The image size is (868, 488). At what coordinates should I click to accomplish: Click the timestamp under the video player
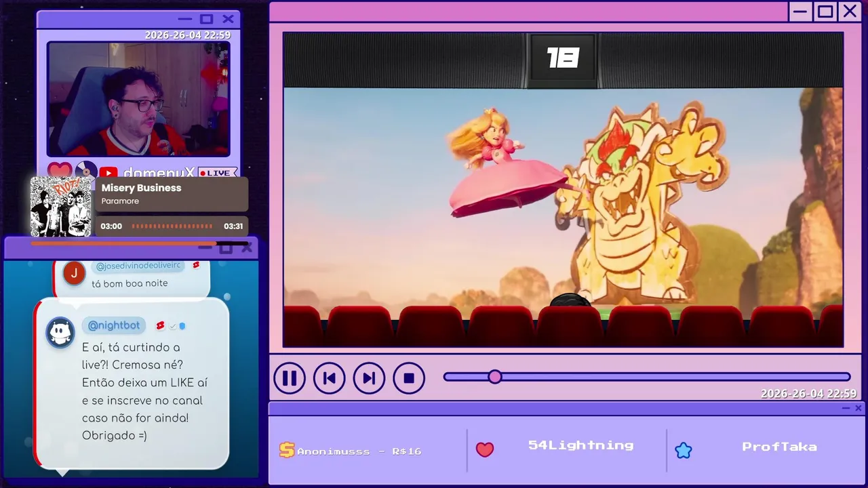(x=808, y=394)
